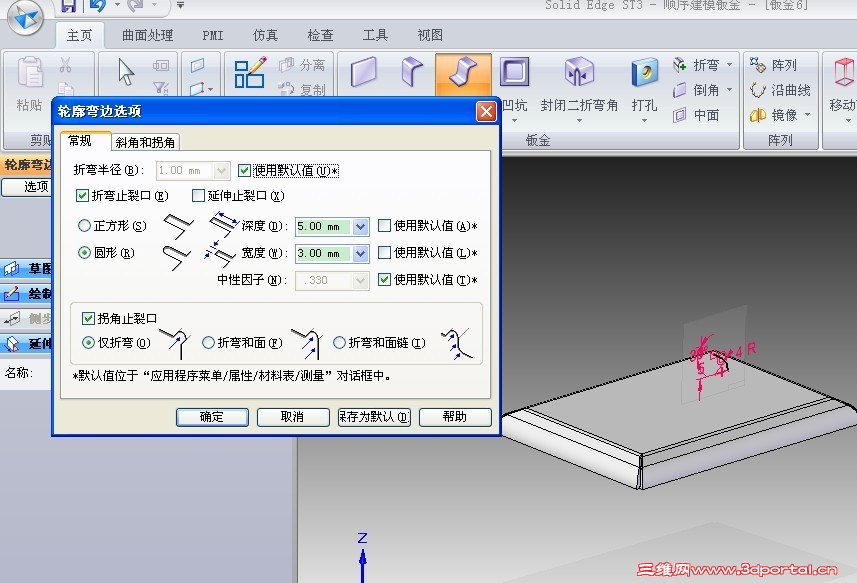Save the document with the floppy icon

pyautogui.click(x=68, y=6)
